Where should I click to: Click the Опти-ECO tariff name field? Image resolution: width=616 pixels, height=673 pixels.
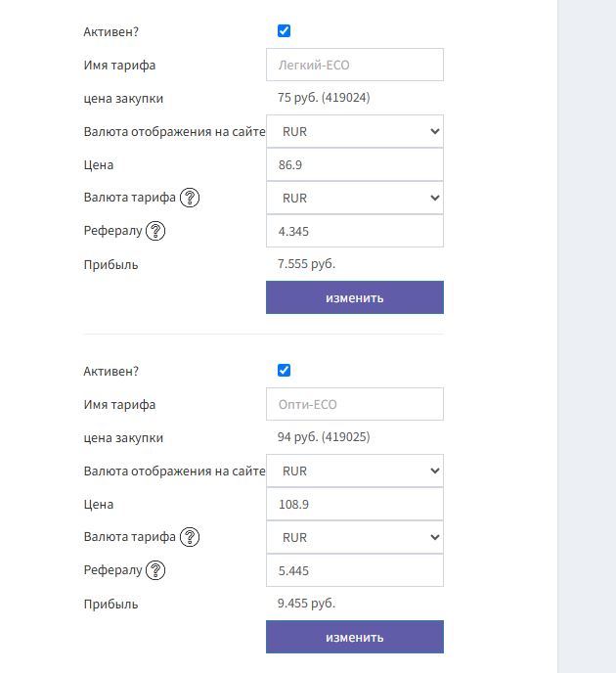click(354, 404)
